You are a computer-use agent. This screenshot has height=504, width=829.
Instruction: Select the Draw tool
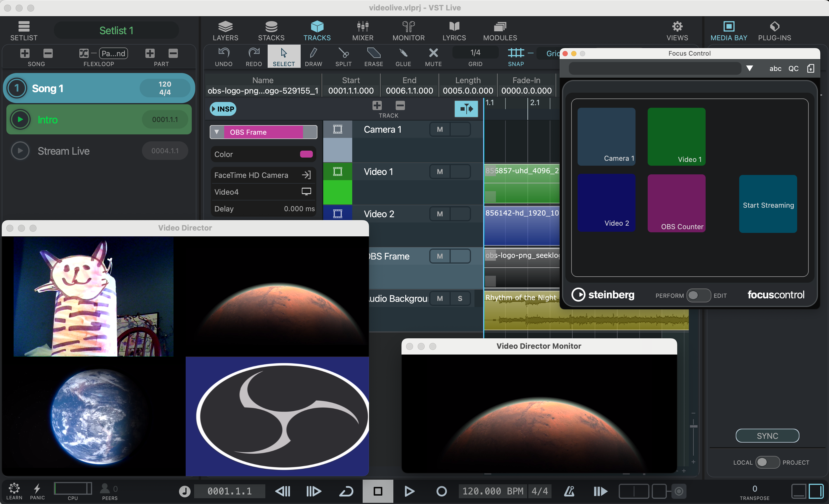pos(314,56)
